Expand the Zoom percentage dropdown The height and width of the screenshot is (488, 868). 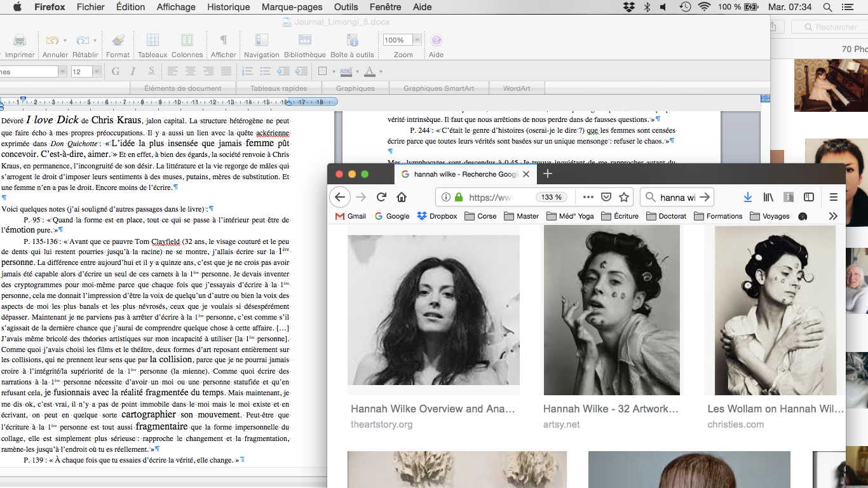click(417, 40)
